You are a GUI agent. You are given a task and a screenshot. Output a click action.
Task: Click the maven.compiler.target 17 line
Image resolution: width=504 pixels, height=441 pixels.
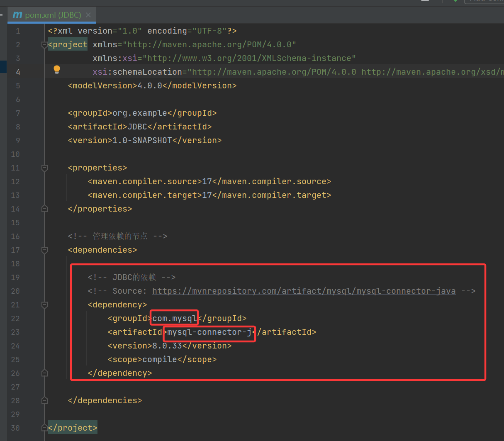(x=209, y=195)
